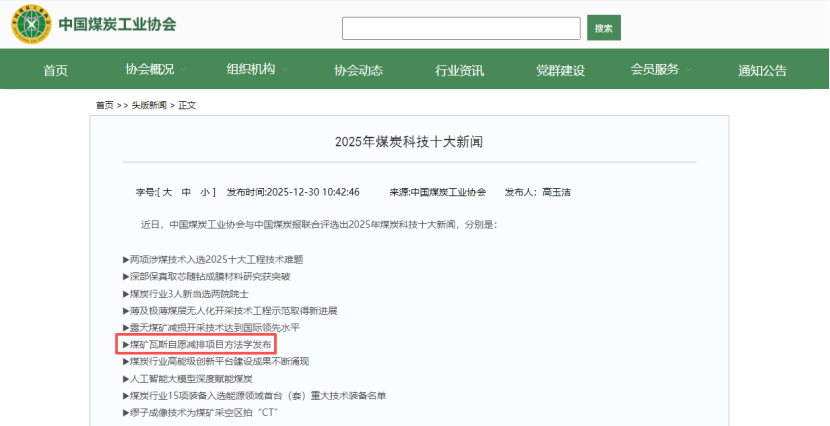Click the 首页 breadcrumb link

click(104, 105)
